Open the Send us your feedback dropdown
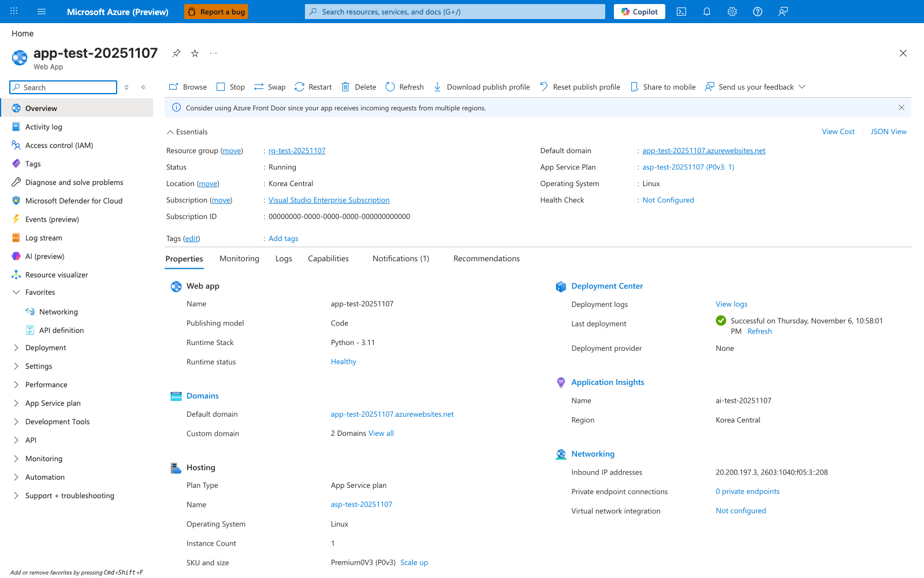This screenshot has height=578, width=924. (755, 87)
